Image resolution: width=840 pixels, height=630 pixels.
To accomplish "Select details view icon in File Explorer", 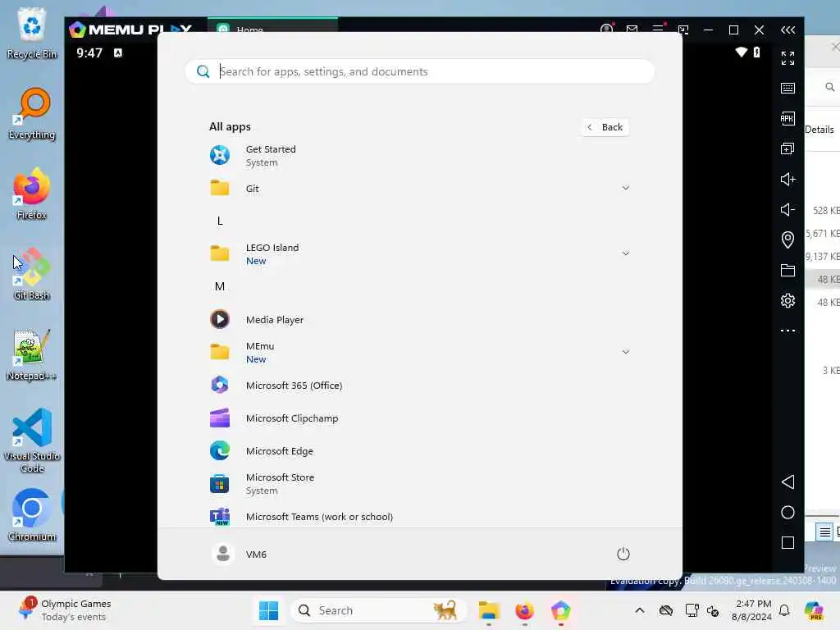I will (824, 532).
